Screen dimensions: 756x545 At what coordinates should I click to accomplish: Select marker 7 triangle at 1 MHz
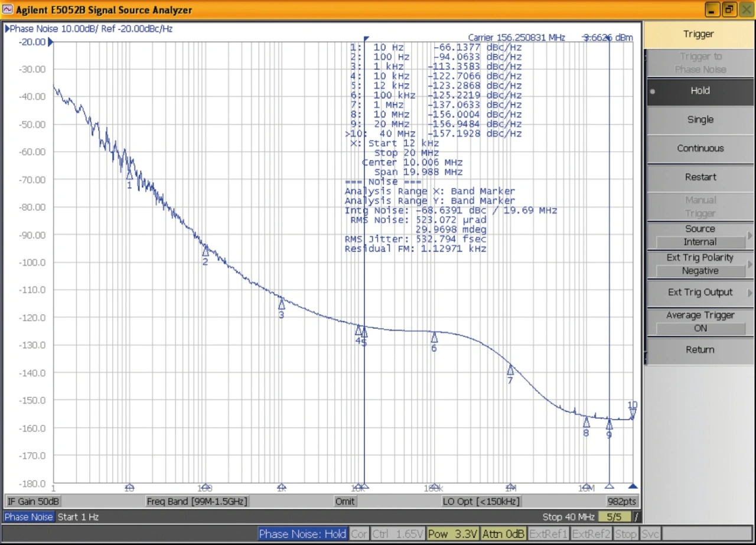(510, 370)
